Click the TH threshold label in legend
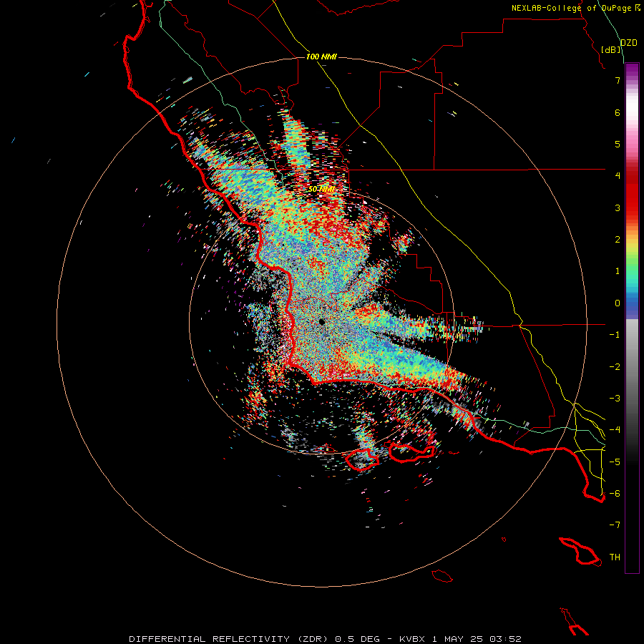Viewport: 644px width, 644px height. click(x=615, y=557)
